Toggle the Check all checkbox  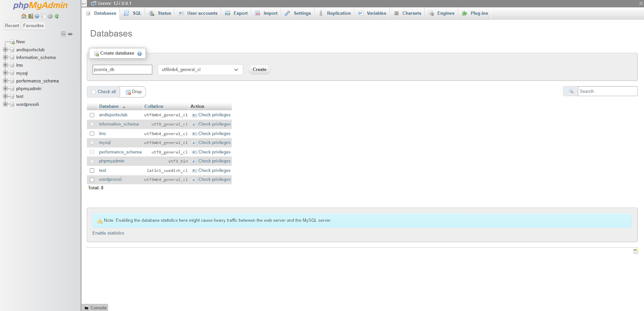pos(93,92)
